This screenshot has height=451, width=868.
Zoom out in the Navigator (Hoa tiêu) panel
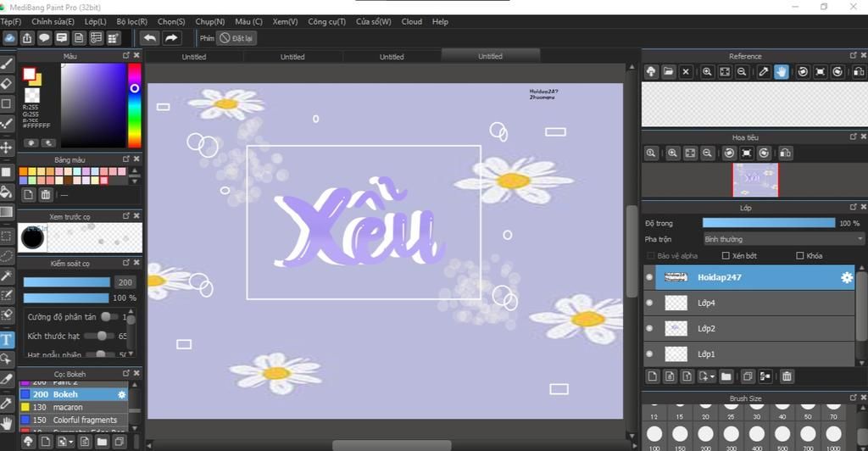(x=707, y=153)
